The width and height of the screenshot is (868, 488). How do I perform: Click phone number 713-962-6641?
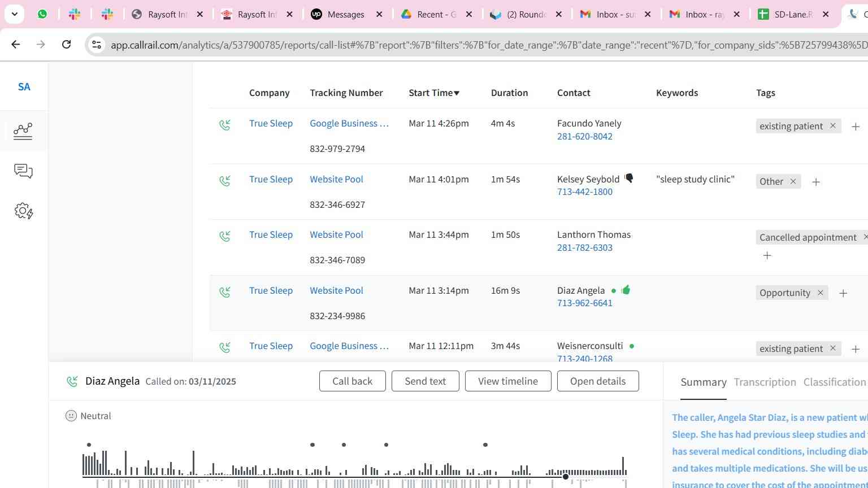tap(585, 303)
